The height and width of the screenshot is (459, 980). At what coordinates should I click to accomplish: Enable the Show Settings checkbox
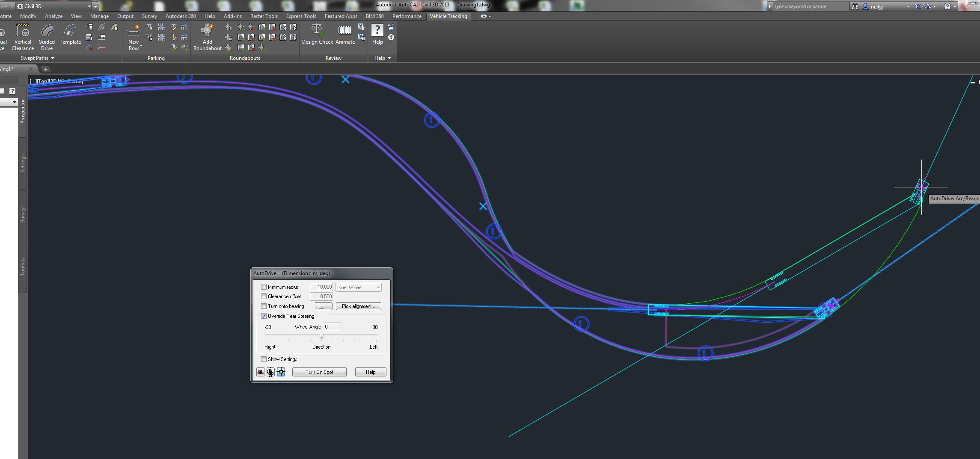tap(264, 359)
